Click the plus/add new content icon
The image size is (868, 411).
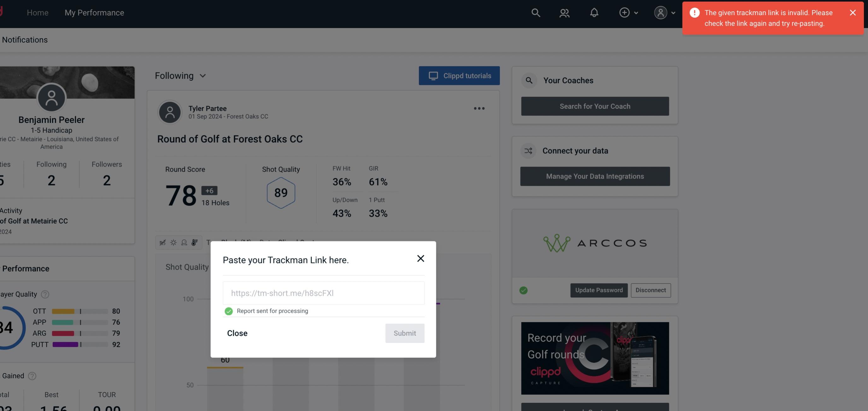tap(625, 12)
